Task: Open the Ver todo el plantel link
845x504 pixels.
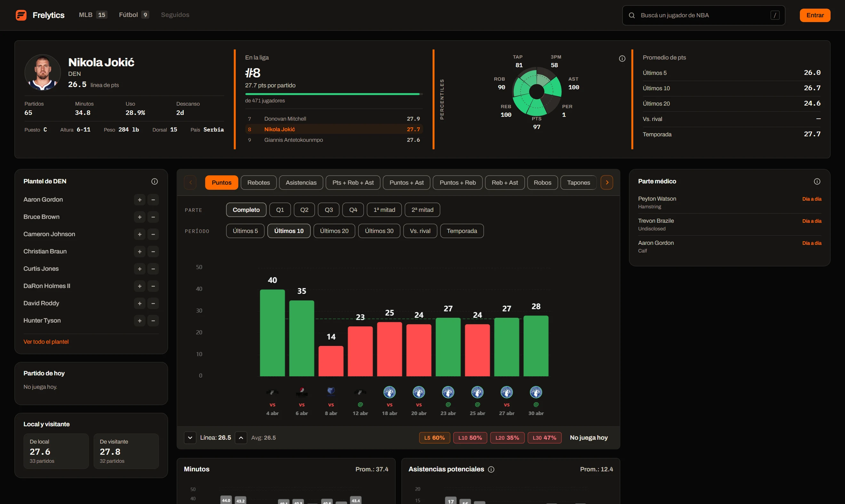Action: (46, 342)
